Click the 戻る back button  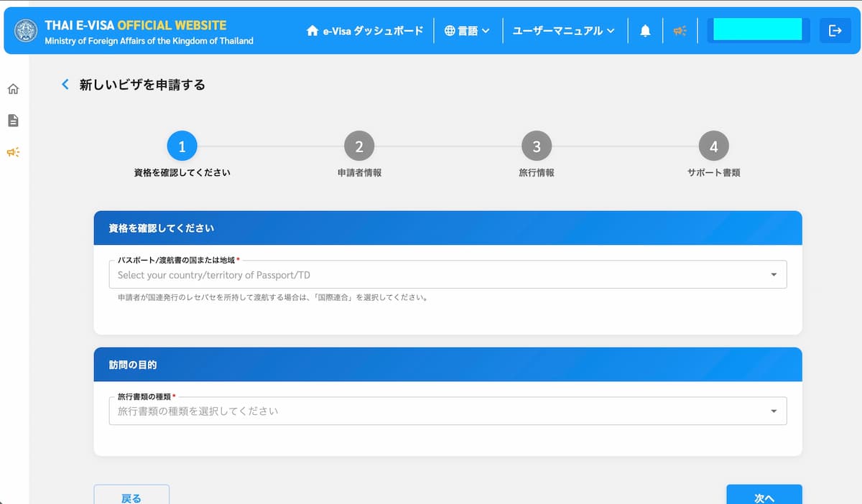[x=131, y=495]
